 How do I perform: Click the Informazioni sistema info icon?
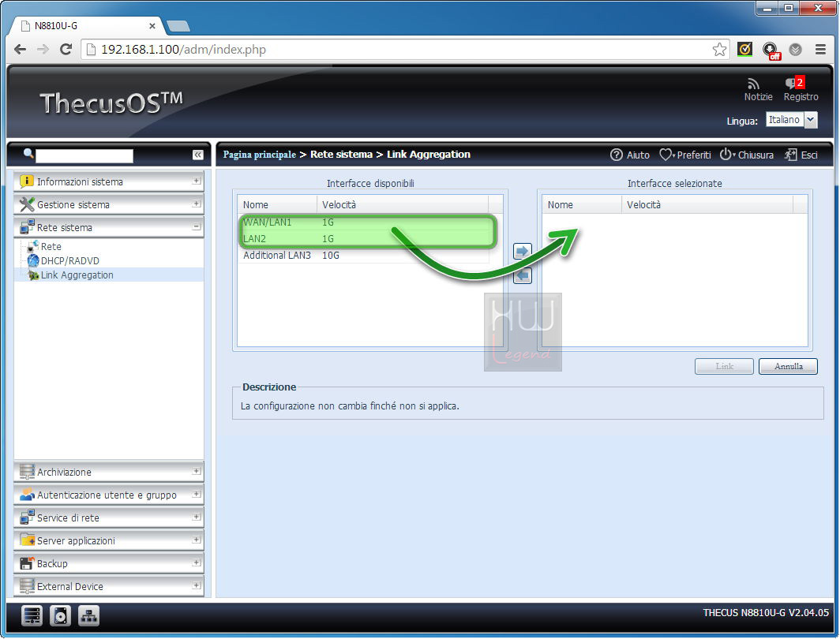click(x=26, y=181)
